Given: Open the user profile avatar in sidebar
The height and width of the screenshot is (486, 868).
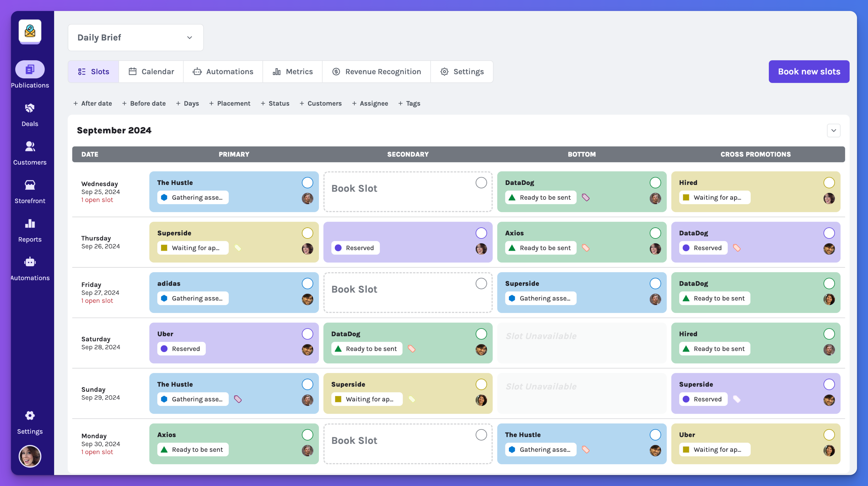Looking at the screenshot, I should pyautogui.click(x=30, y=456).
